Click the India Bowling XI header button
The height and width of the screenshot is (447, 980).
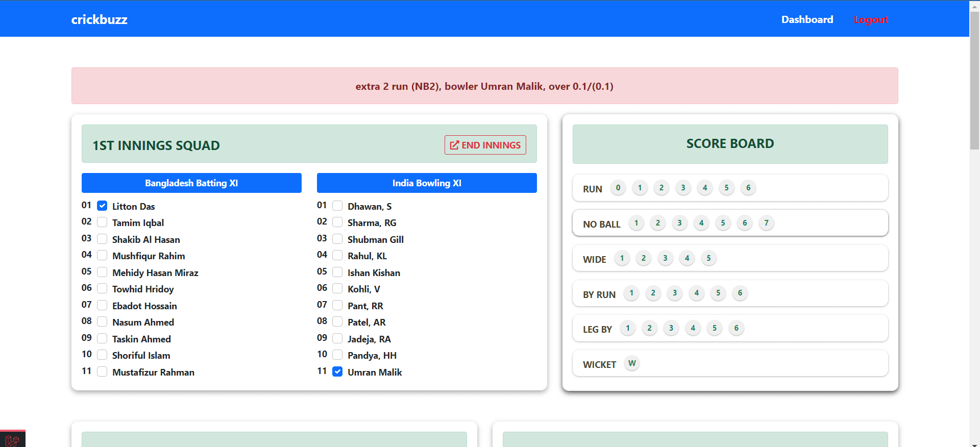click(427, 183)
